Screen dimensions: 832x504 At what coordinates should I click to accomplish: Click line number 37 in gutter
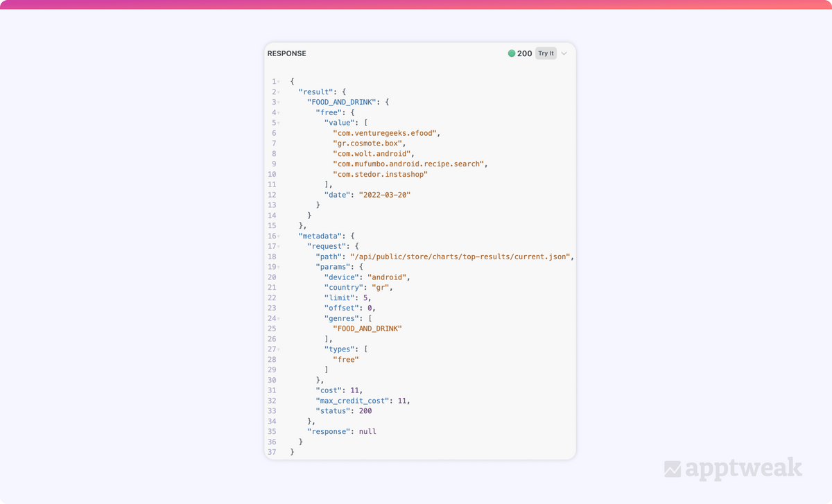click(x=272, y=452)
